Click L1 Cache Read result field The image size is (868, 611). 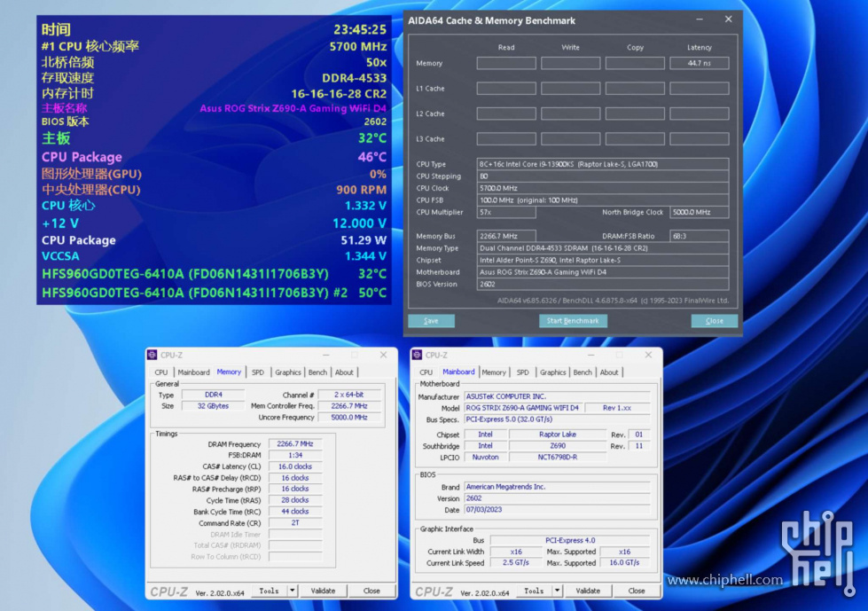click(x=506, y=89)
